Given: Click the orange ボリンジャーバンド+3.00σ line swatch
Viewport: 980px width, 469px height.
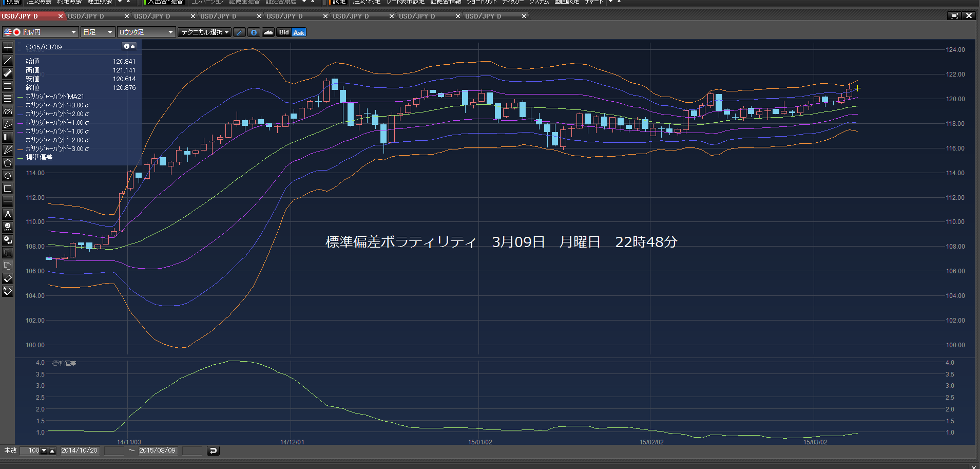Looking at the screenshot, I should coord(21,105).
